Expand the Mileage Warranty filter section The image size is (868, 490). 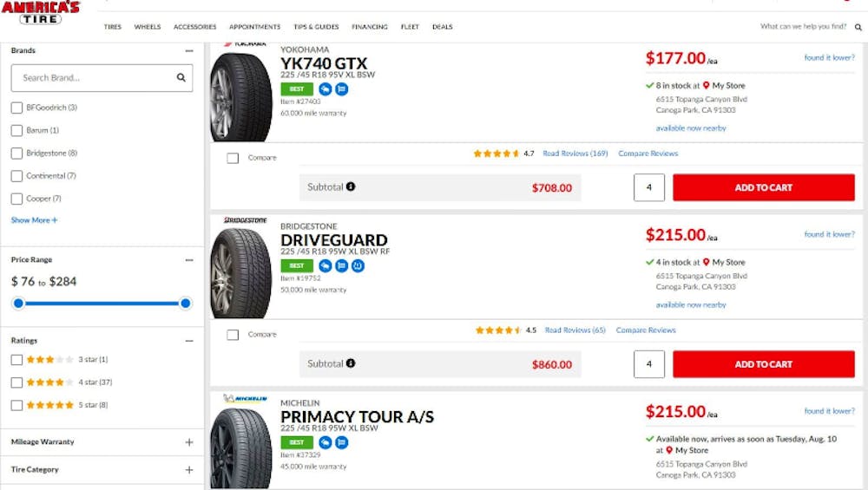[x=189, y=442]
